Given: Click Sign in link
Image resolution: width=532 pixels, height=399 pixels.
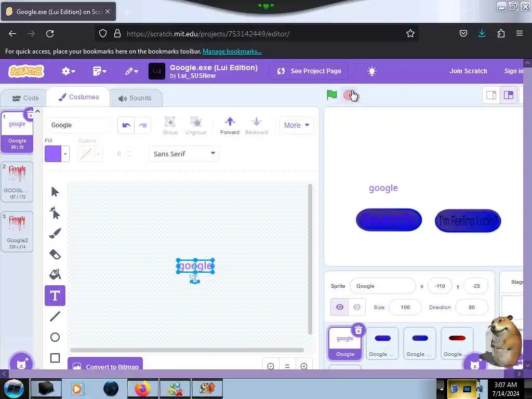Looking at the screenshot, I should pyautogui.click(x=514, y=71).
